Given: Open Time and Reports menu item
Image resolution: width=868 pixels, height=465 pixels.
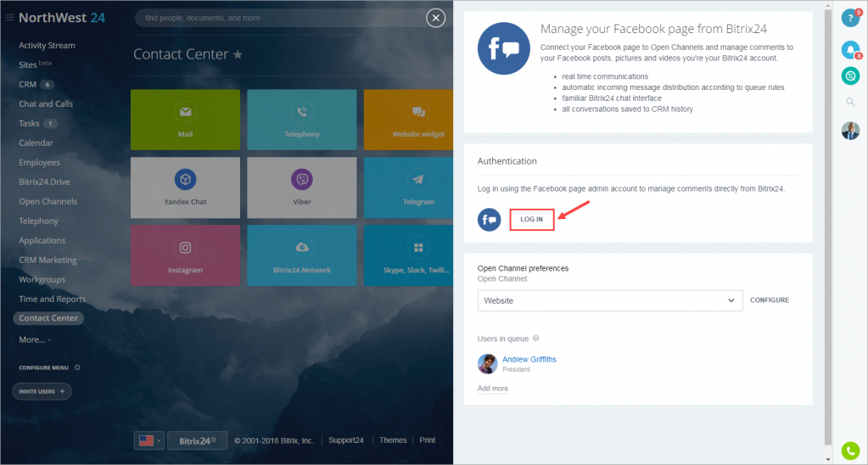Looking at the screenshot, I should [53, 299].
